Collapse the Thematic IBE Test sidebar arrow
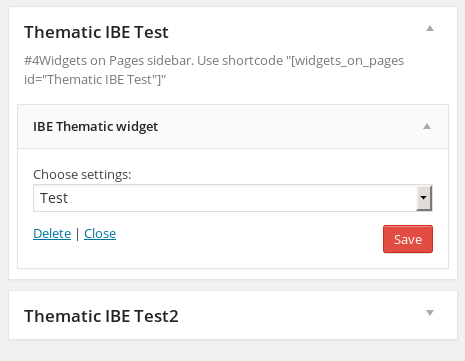Screen dimensions: 465x361 point(430,28)
